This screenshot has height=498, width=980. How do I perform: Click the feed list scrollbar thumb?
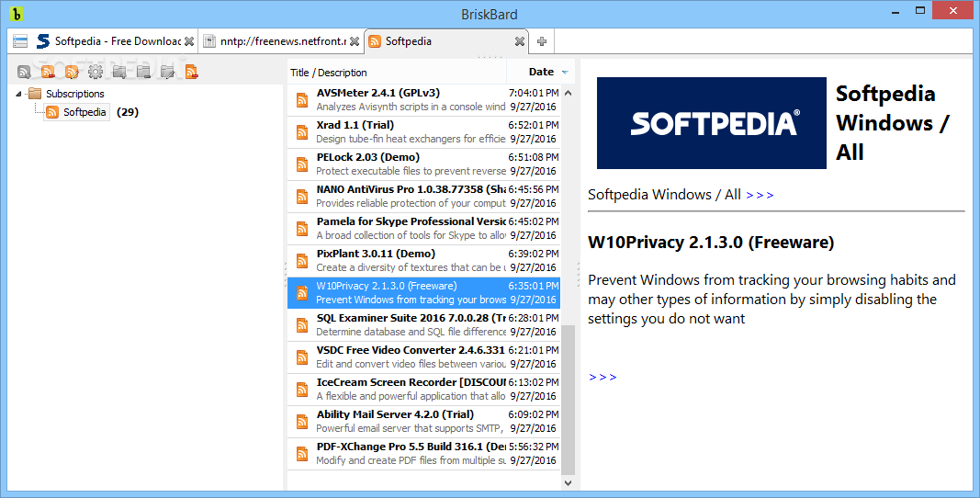point(568,401)
